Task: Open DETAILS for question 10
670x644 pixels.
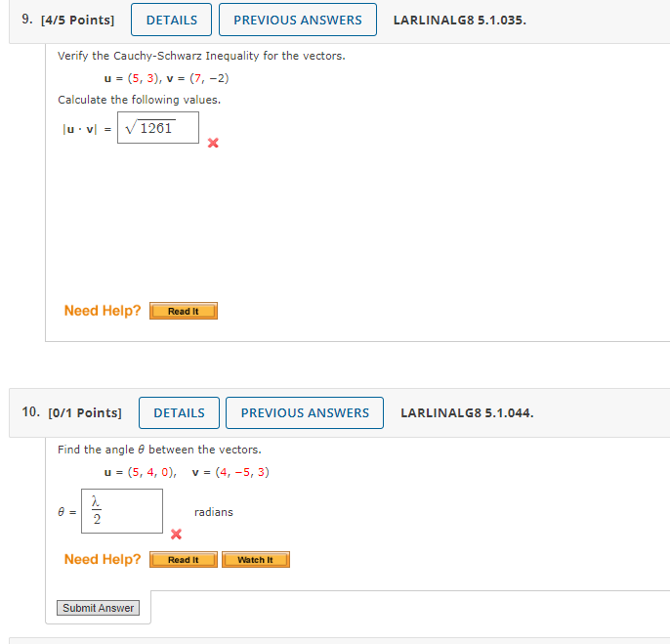Action: [179, 412]
